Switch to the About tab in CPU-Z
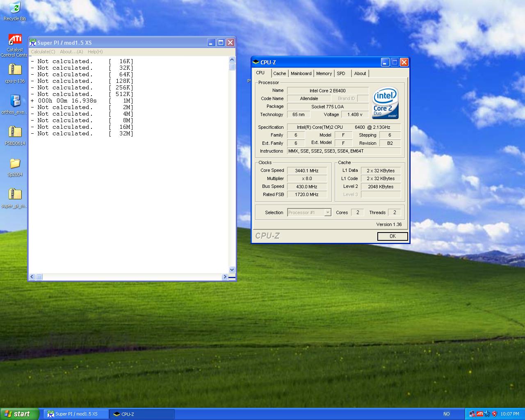525x420 pixels. [x=360, y=73]
